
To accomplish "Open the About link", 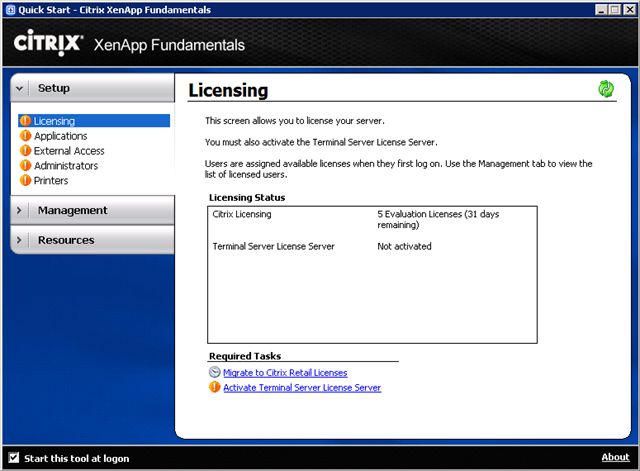I will pos(615,457).
